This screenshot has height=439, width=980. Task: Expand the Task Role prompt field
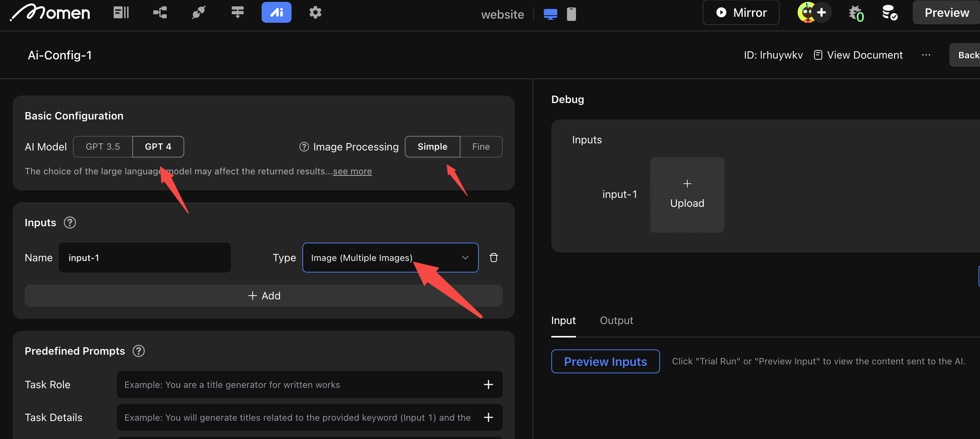click(x=488, y=384)
